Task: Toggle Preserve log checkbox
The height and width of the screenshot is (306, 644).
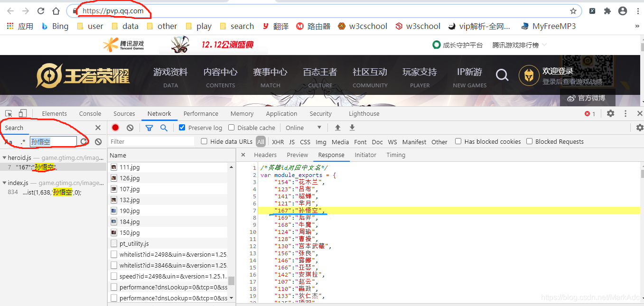Action: point(182,128)
